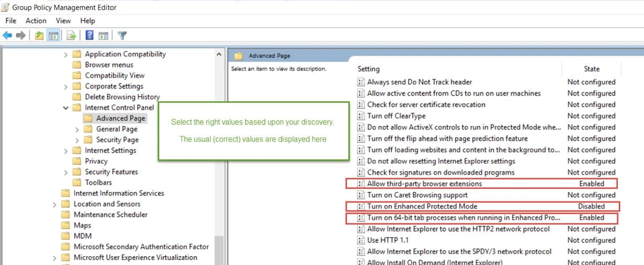The height and width of the screenshot is (265, 644).
Task: Expand the Security Page tree node
Action: pyautogui.click(x=77, y=140)
